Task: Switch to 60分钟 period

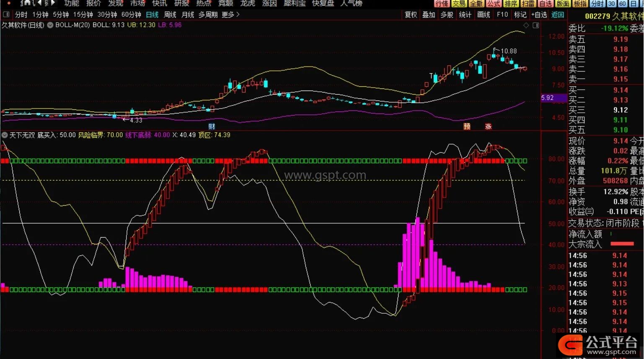Action: point(131,15)
